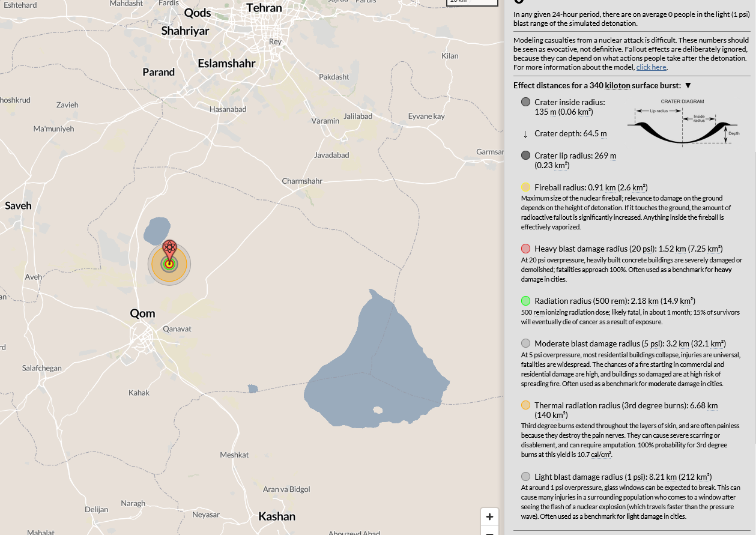Image resolution: width=756 pixels, height=535 pixels.
Task: Click the yellow Fireball radius swatch
Action: pos(526,187)
